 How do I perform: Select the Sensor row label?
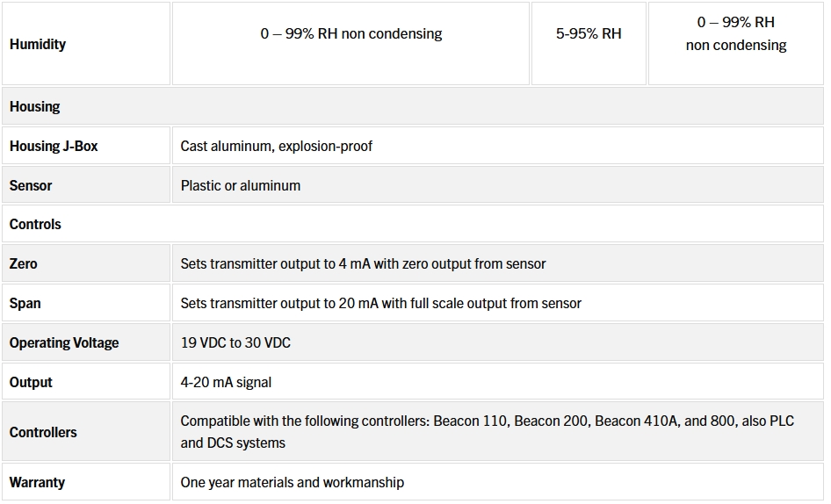coord(31,185)
